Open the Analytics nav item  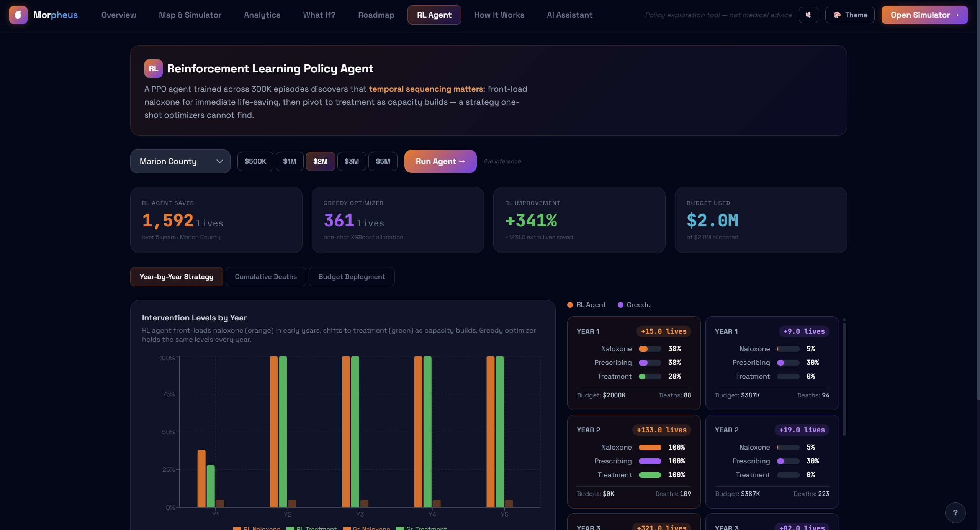coord(262,15)
